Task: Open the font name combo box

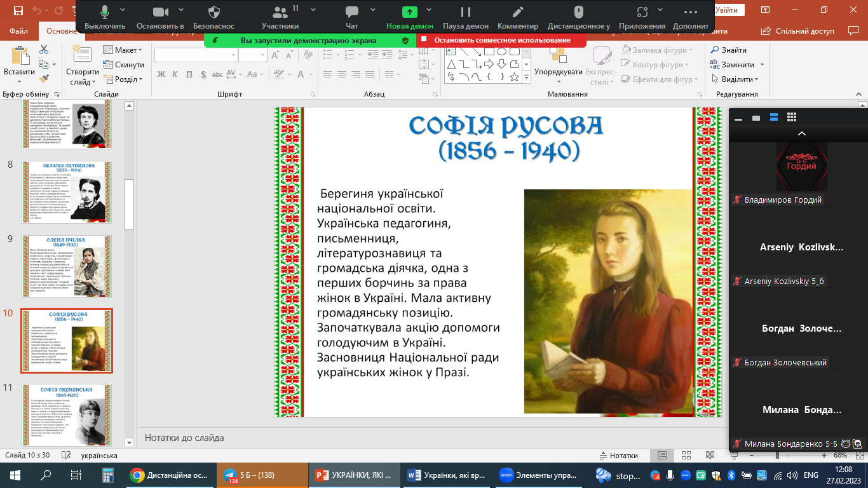Action: pos(195,55)
